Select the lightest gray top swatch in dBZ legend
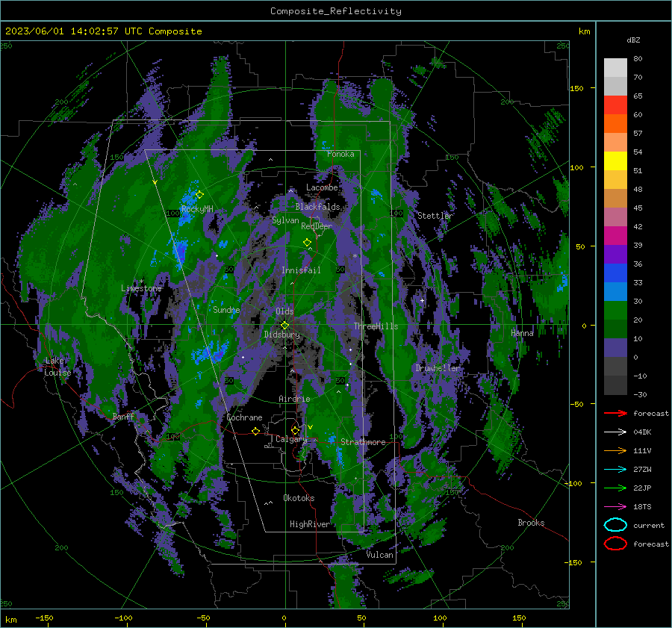This screenshot has width=672, height=628. click(x=615, y=67)
